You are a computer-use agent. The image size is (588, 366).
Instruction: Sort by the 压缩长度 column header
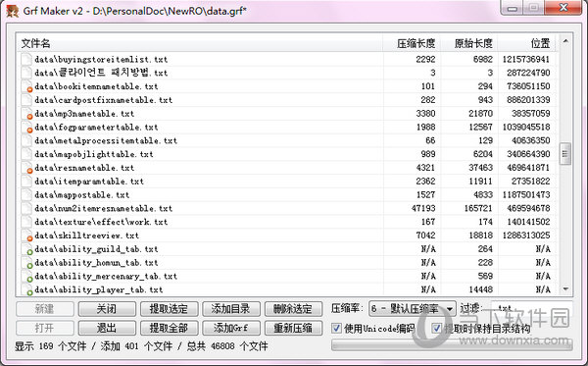click(412, 43)
